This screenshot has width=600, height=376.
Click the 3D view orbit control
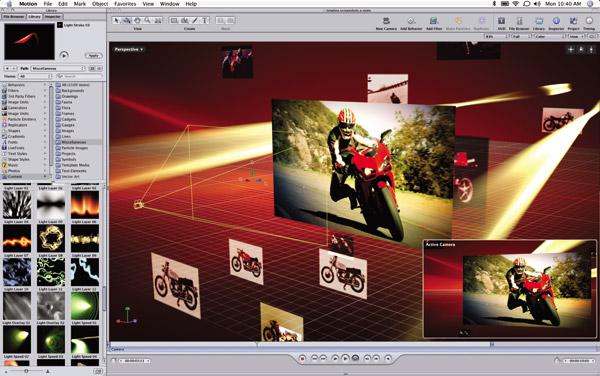(581, 49)
